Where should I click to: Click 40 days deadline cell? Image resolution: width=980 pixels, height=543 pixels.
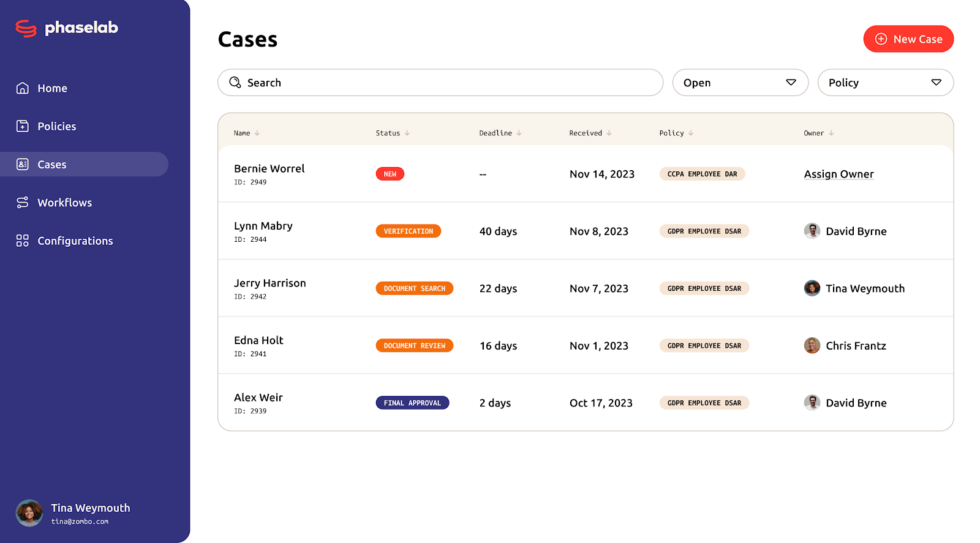[x=498, y=231]
